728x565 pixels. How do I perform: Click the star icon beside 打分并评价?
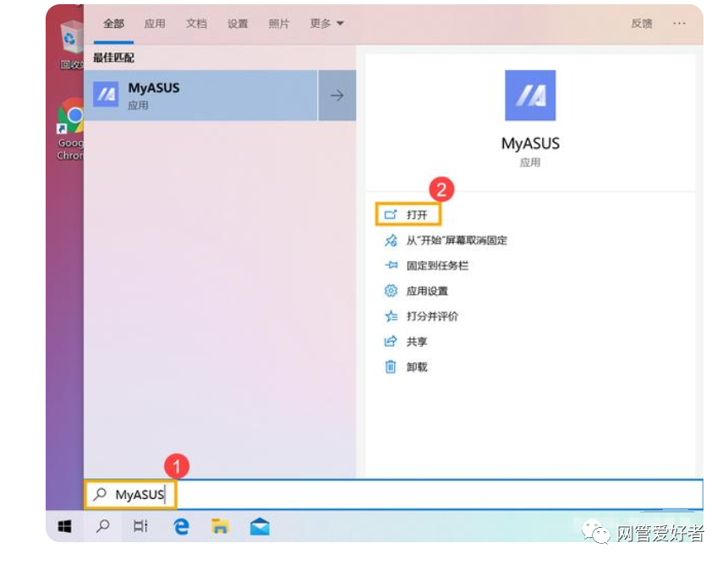[391, 316]
